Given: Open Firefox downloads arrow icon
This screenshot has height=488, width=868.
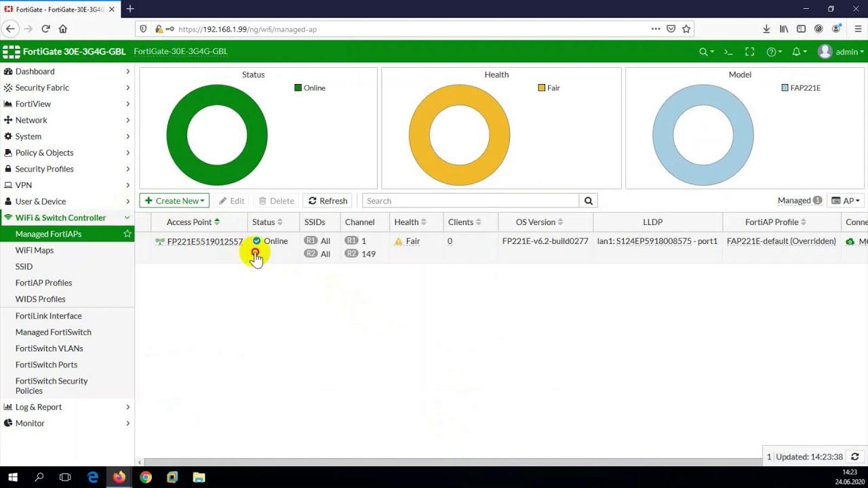Looking at the screenshot, I should pos(766,28).
